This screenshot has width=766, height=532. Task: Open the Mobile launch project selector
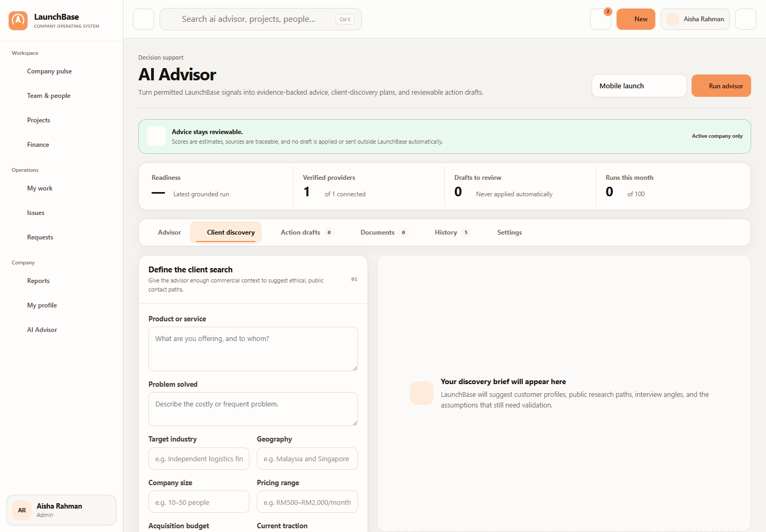coord(639,86)
